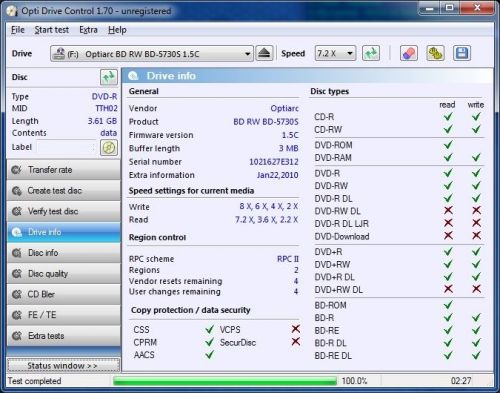The width and height of the screenshot is (500, 393).
Task: Click the MID value TTH02
Action: (106, 108)
